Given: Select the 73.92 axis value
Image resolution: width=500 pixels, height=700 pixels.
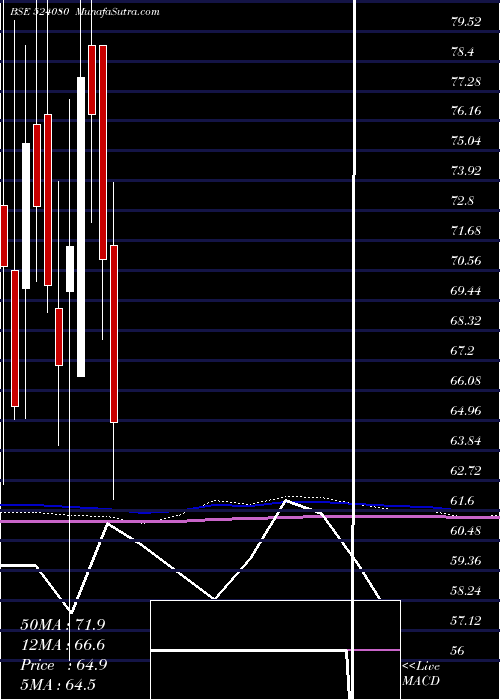Looking at the screenshot, I should tap(466, 171).
